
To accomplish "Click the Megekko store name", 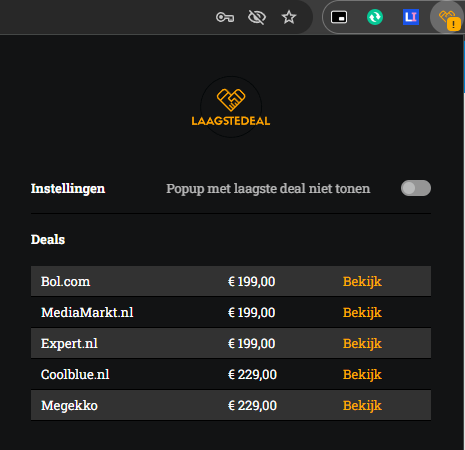I will pos(69,406).
